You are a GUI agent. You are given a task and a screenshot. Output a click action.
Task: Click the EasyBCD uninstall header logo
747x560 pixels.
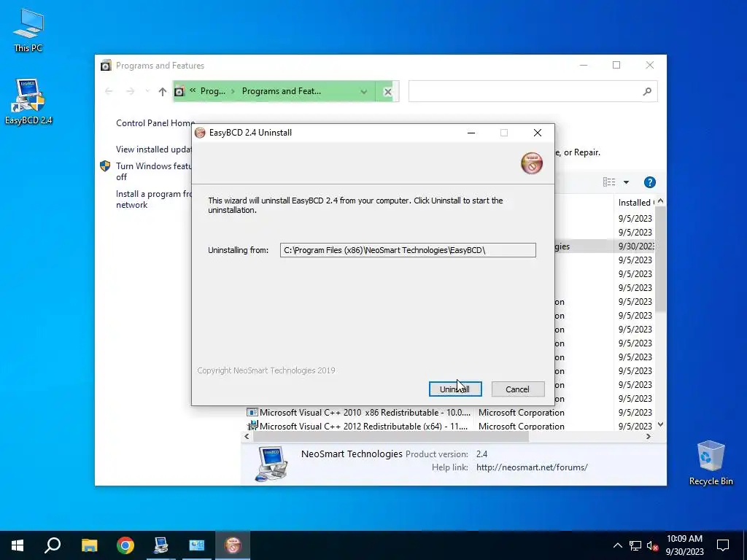[532, 163]
